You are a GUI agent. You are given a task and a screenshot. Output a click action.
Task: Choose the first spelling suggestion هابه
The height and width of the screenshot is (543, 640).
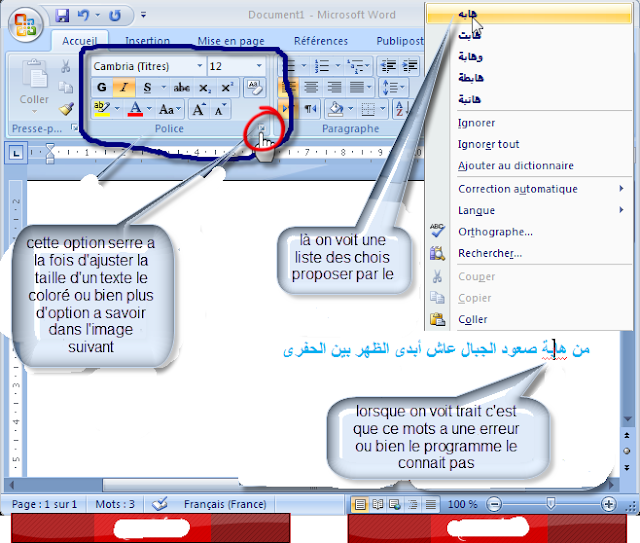[x=529, y=14]
